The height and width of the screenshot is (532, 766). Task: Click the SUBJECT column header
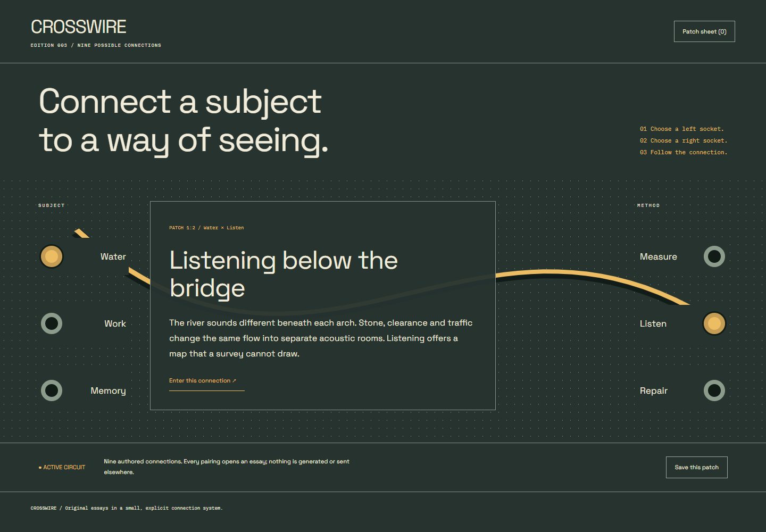(x=52, y=205)
